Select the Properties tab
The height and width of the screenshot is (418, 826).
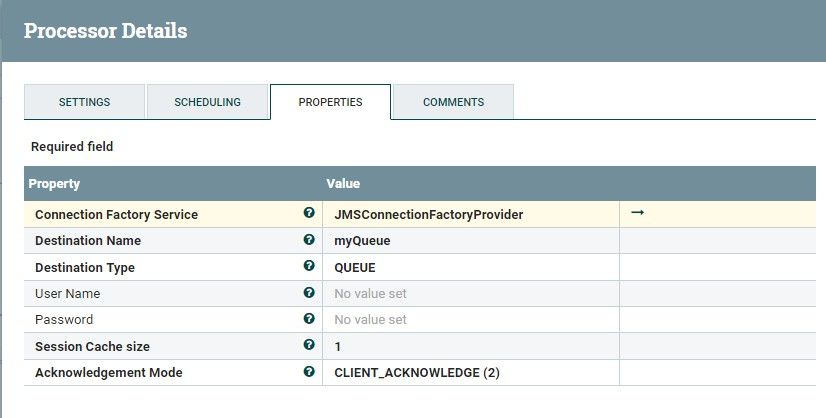pyautogui.click(x=330, y=102)
